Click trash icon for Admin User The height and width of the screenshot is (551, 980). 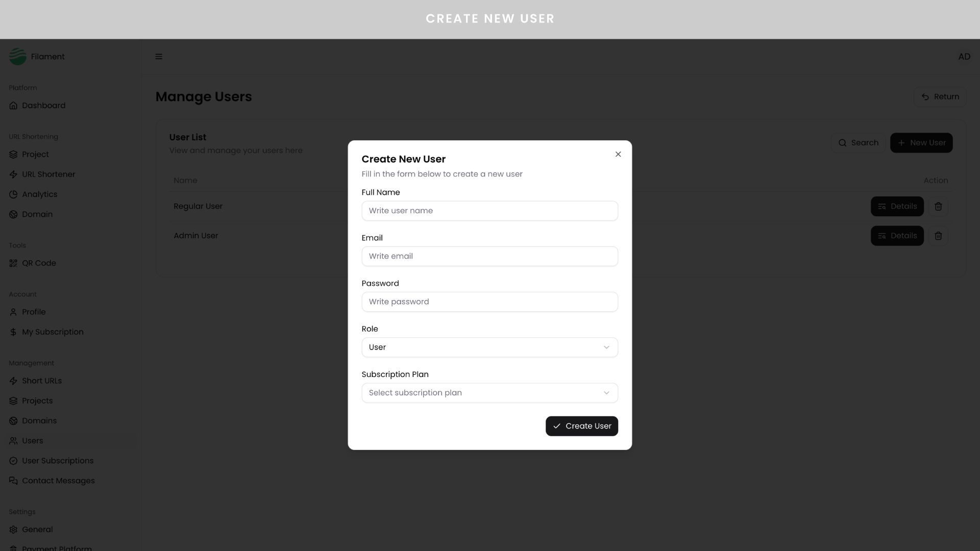tap(938, 236)
